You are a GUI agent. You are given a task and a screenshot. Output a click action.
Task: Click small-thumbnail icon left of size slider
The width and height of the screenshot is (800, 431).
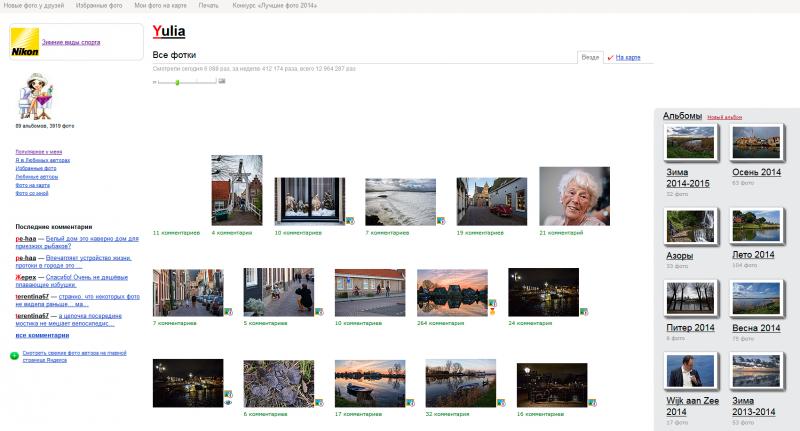point(155,82)
